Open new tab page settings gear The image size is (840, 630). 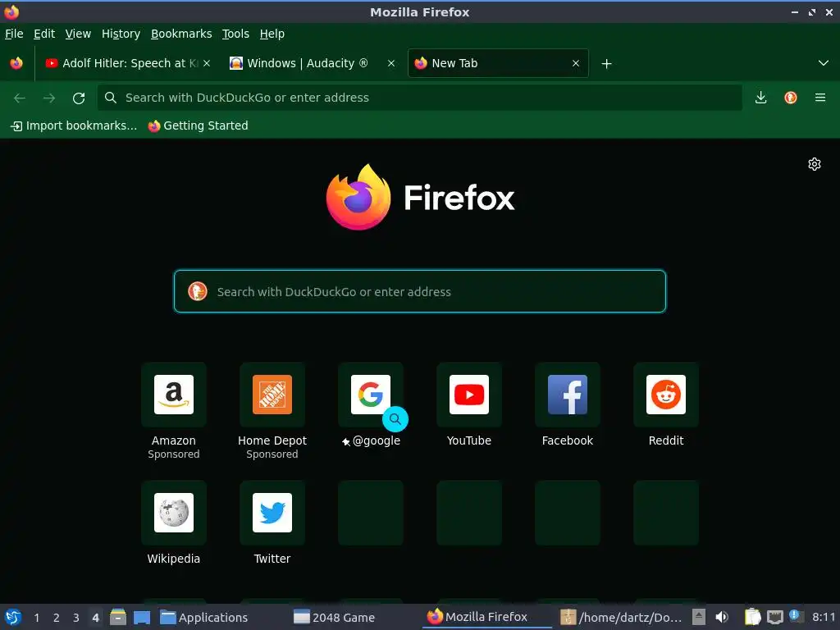coord(815,164)
